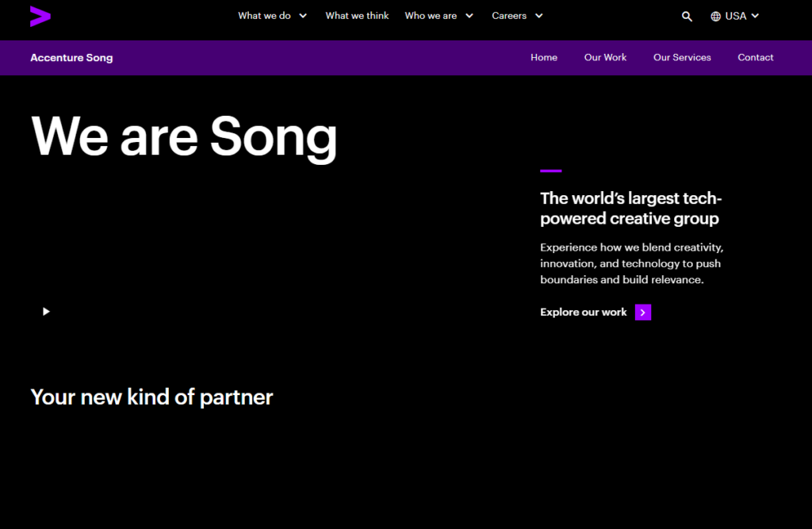Screen dimensions: 812x529
Task: Play the hero video
Action: pos(46,312)
